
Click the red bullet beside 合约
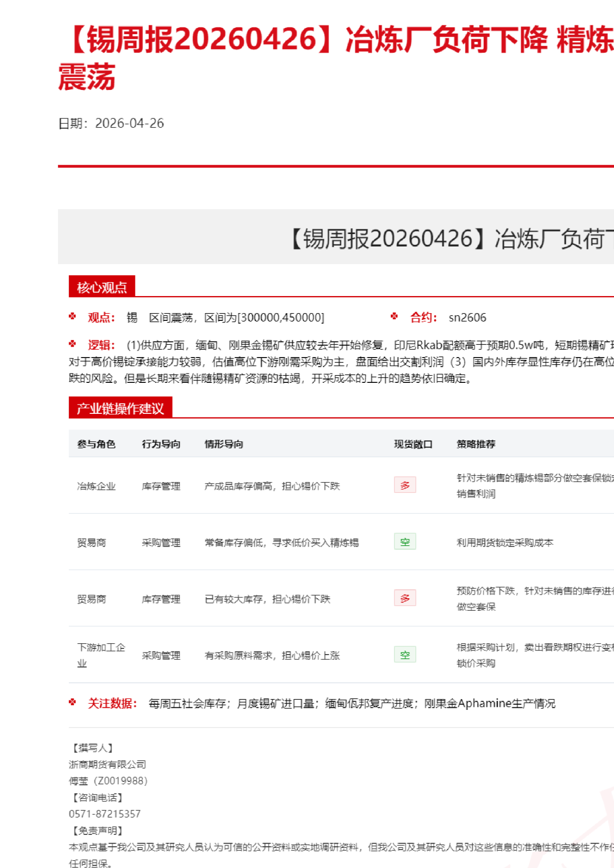tap(394, 316)
